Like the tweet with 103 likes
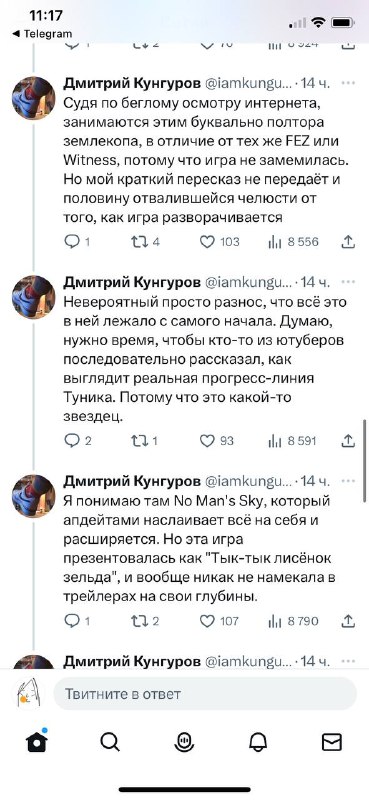 (207, 242)
